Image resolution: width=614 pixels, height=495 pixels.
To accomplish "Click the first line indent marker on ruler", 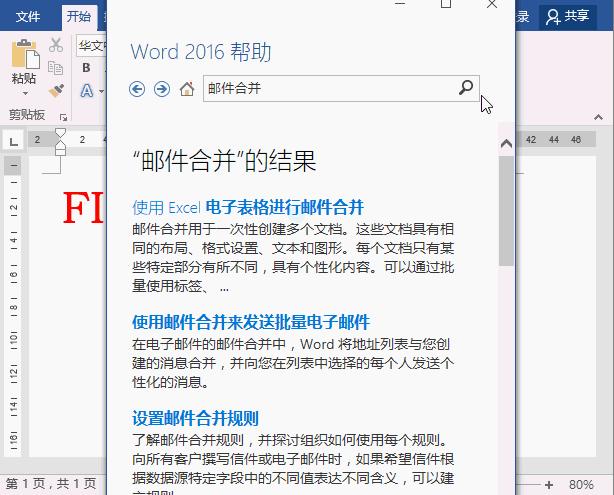I will (x=60, y=132).
